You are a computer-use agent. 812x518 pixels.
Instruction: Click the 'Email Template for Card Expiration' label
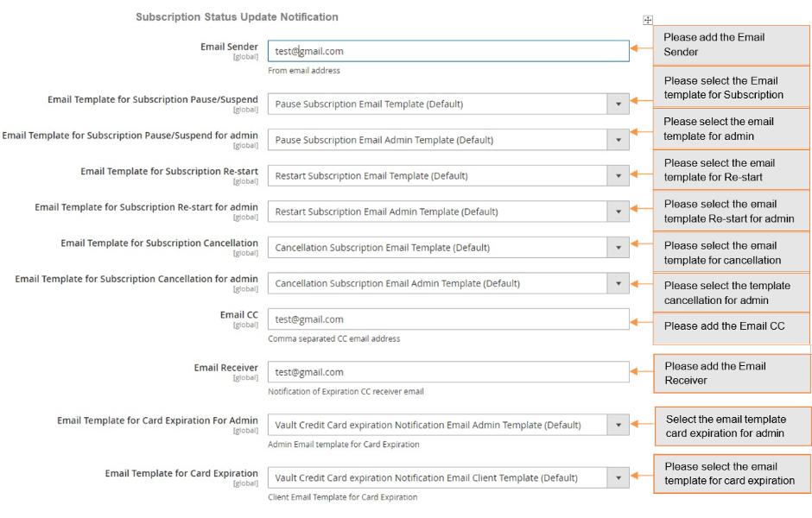181,473
